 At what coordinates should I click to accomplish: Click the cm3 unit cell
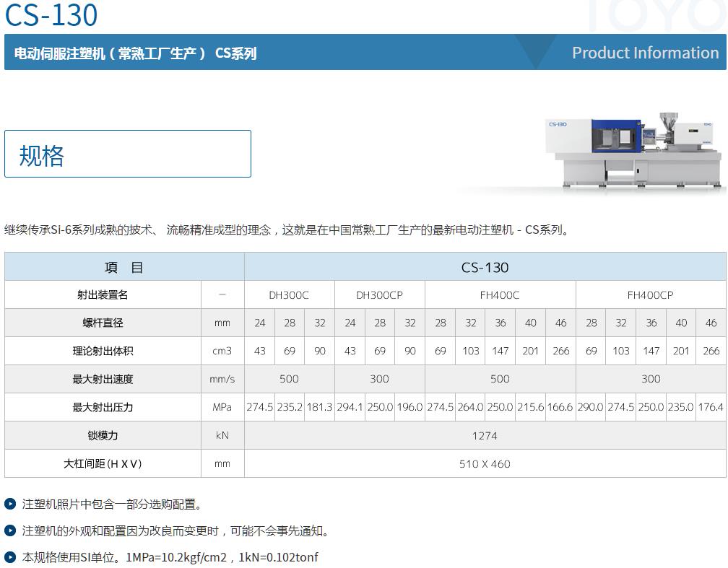click(x=222, y=351)
